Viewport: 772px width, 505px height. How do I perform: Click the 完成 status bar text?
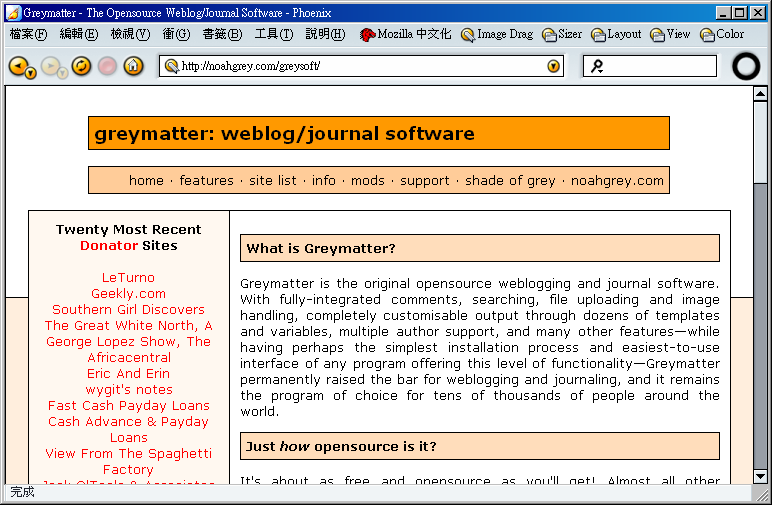(x=22, y=492)
